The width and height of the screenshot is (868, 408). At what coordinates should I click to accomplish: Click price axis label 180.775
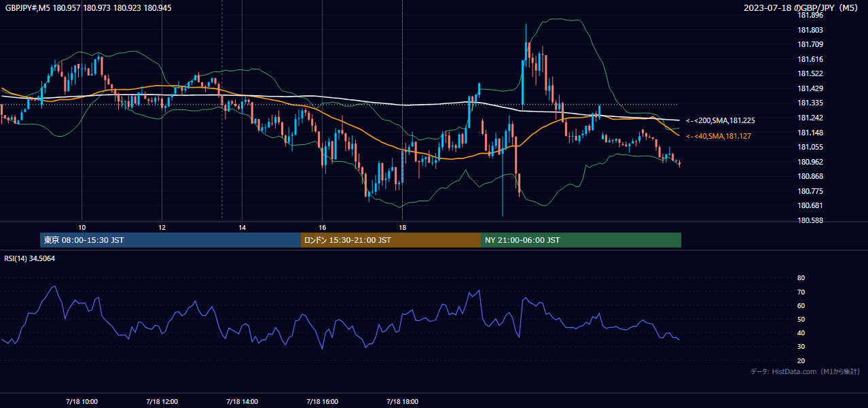(x=810, y=191)
